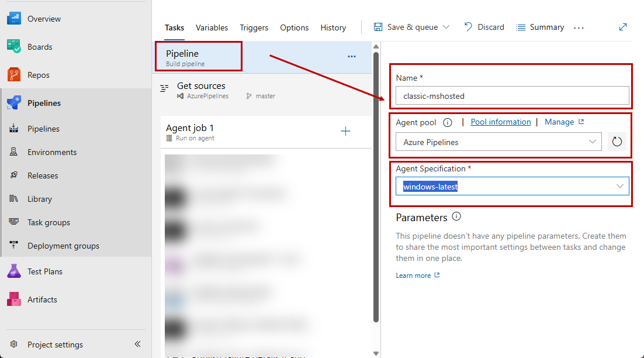Open the Azure Pipelines agent pool dropdown
644x358 pixels.
498,142
